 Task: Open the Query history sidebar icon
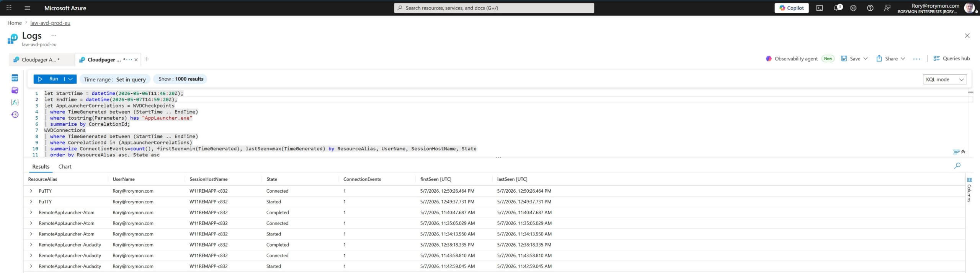tap(15, 114)
